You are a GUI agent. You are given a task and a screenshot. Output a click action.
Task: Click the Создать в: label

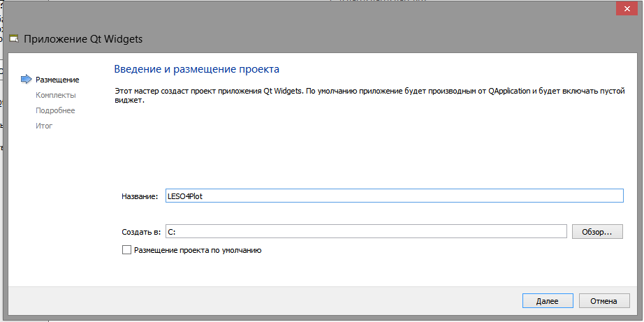141,232
